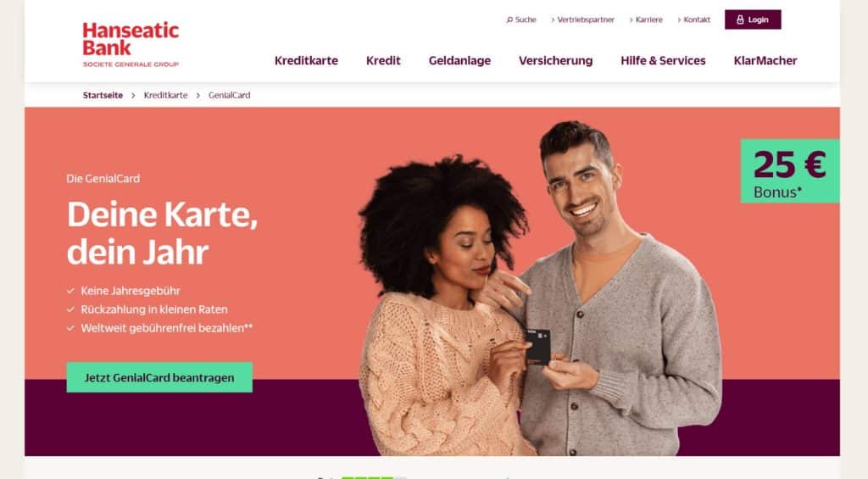This screenshot has width=868, height=479.
Task: Open the Kontakt link
Action: (693, 20)
